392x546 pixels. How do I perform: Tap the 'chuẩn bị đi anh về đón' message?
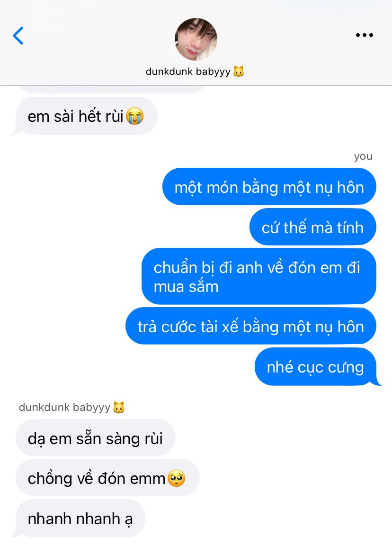coord(259,276)
